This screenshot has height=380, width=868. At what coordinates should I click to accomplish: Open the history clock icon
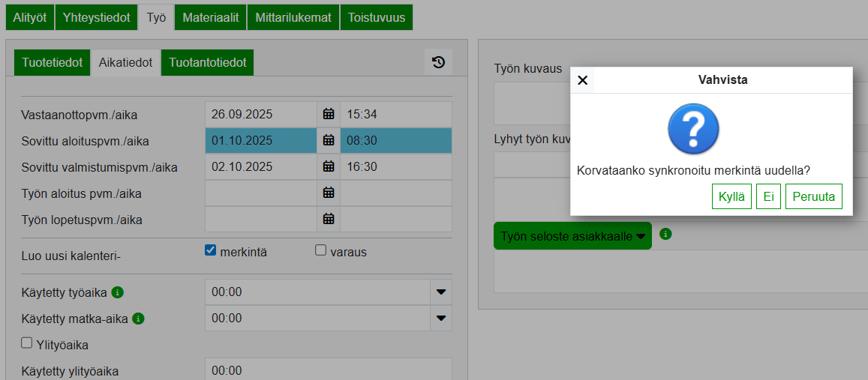tap(439, 62)
